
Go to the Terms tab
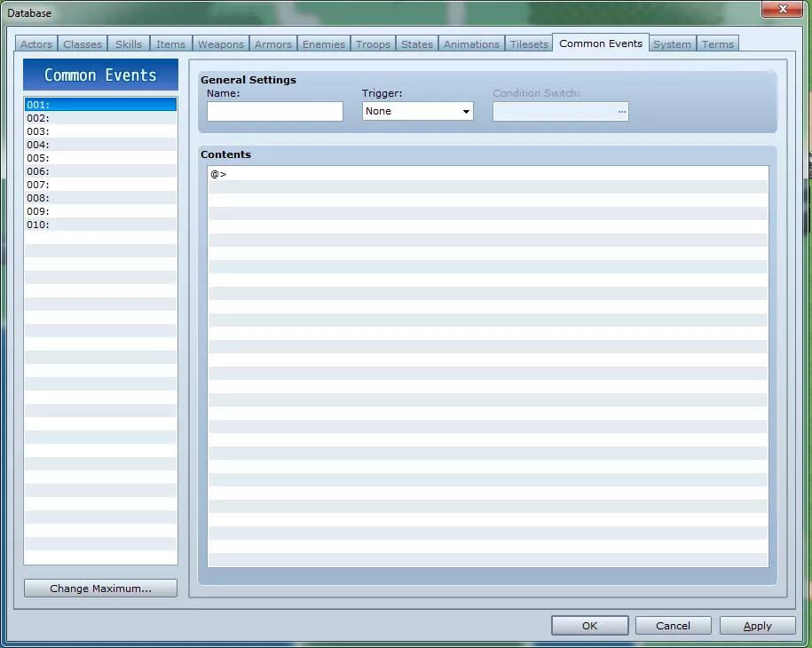coord(717,44)
